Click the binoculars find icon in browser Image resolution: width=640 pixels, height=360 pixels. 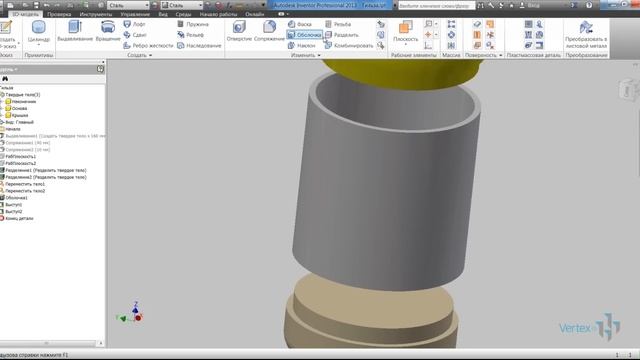[x=5, y=78]
